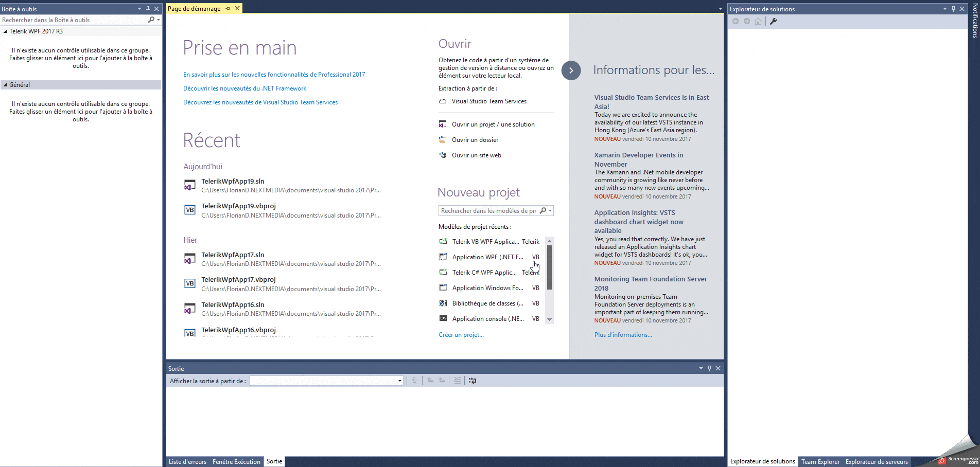Open the Xamarin Developer Events in November article
980x467 pixels.
639,159
